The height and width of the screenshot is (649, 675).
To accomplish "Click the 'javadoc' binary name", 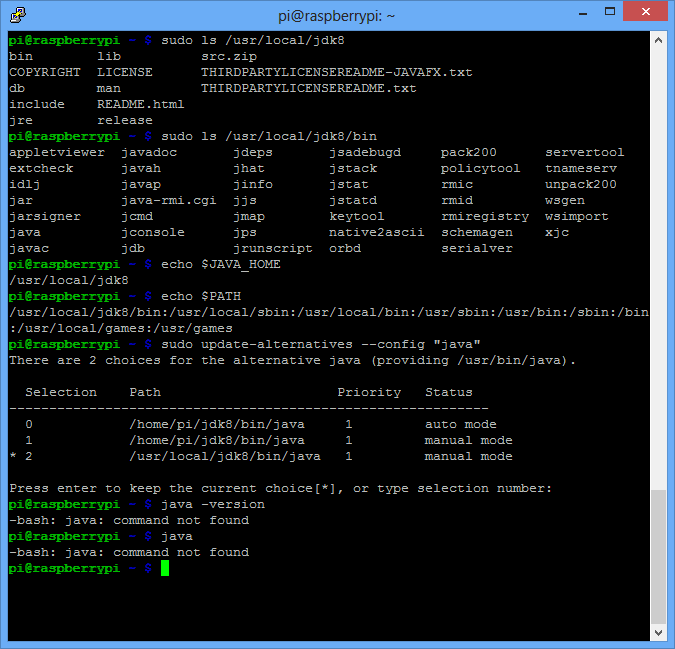I will pyautogui.click(x=149, y=152).
